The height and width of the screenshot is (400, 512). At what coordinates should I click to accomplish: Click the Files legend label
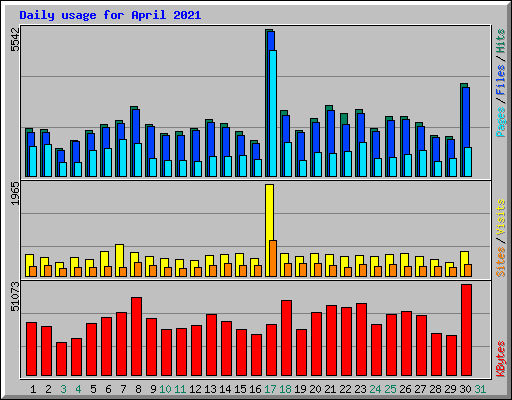point(501,80)
